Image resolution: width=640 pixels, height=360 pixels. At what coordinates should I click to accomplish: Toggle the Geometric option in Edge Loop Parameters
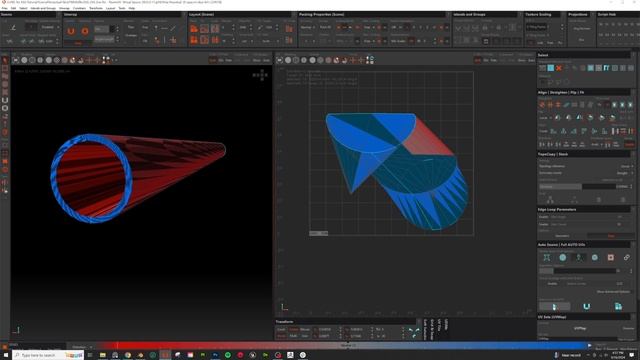(x=562, y=236)
